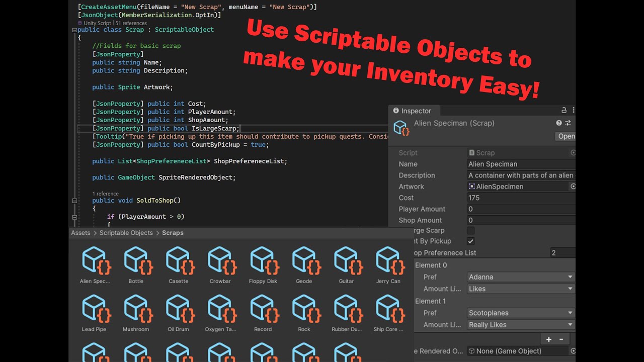The image size is (644, 362).
Task: Open the Element 1 Pref dropdown showing Scotoplanes
Action: 521,313
